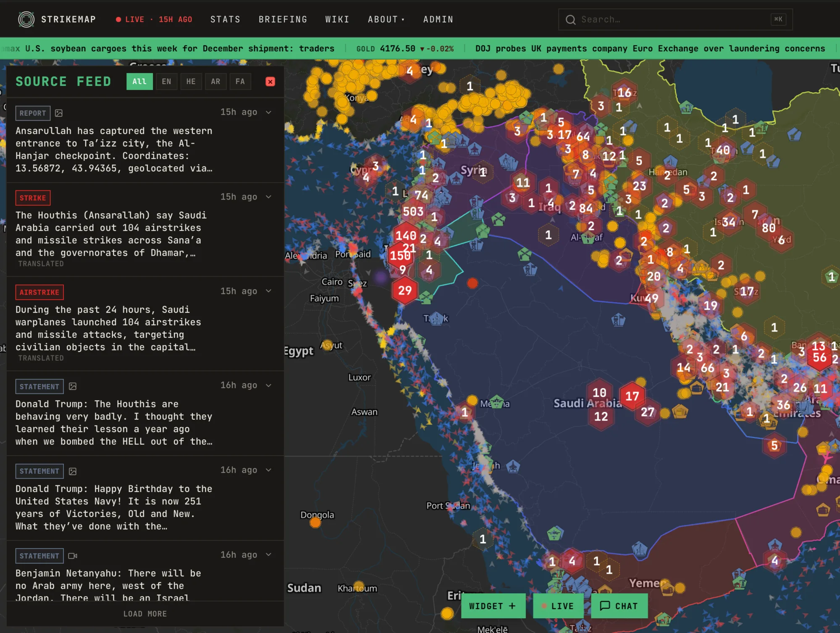Open the ADMIN page
This screenshot has width=840, height=633.
click(x=438, y=19)
